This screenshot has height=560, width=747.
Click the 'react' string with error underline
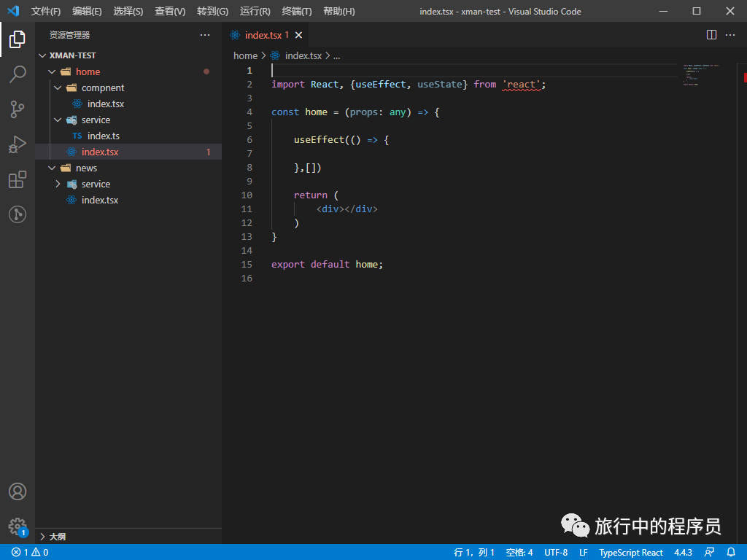pyautogui.click(x=521, y=85)
